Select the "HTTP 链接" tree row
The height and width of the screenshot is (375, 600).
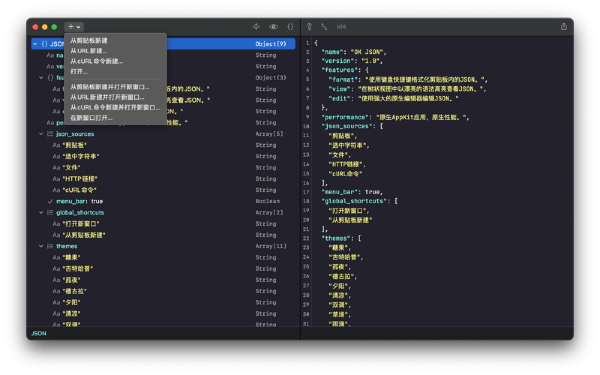(x=163, y=179)
